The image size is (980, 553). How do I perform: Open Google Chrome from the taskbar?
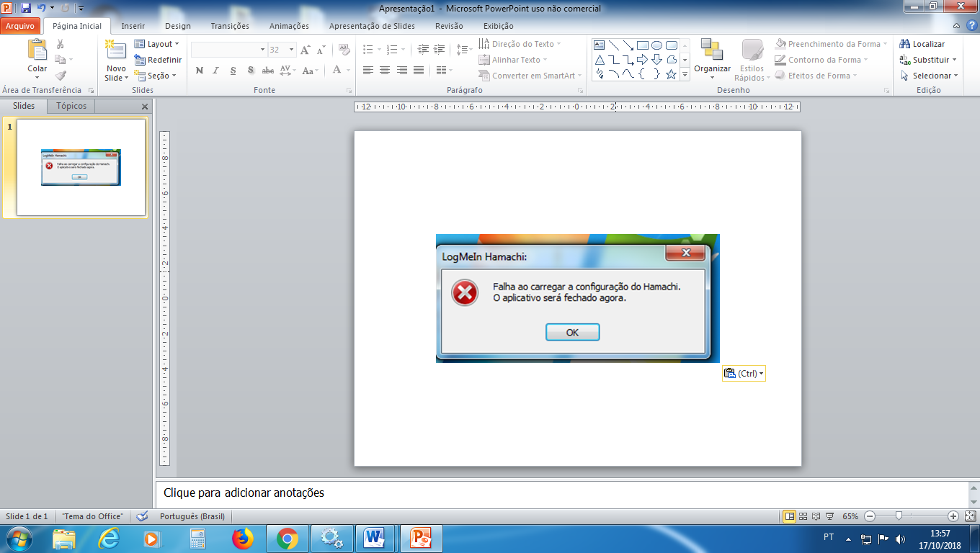pyautogui.click(x=288, y=538)
